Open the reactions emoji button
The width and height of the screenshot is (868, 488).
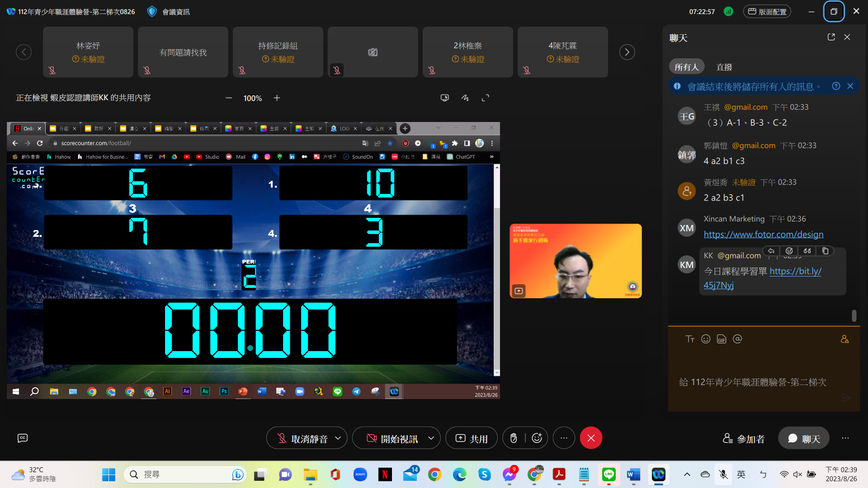coord(537,438)
